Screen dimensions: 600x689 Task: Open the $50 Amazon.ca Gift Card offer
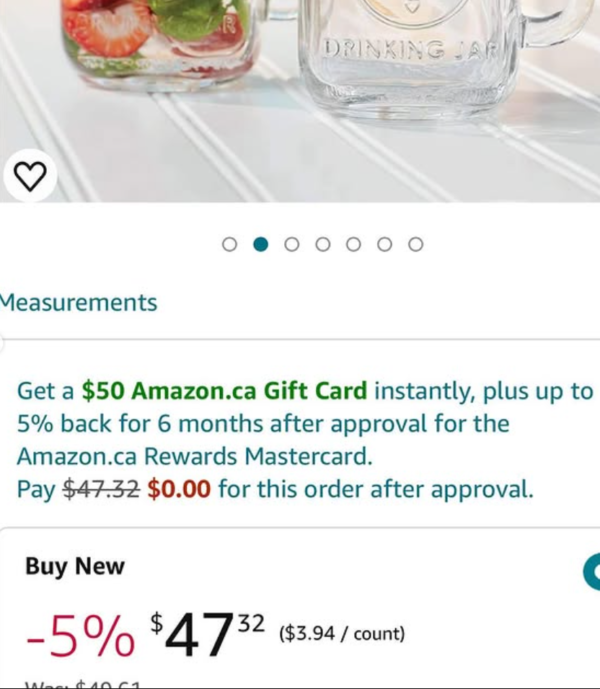(224, 391)
